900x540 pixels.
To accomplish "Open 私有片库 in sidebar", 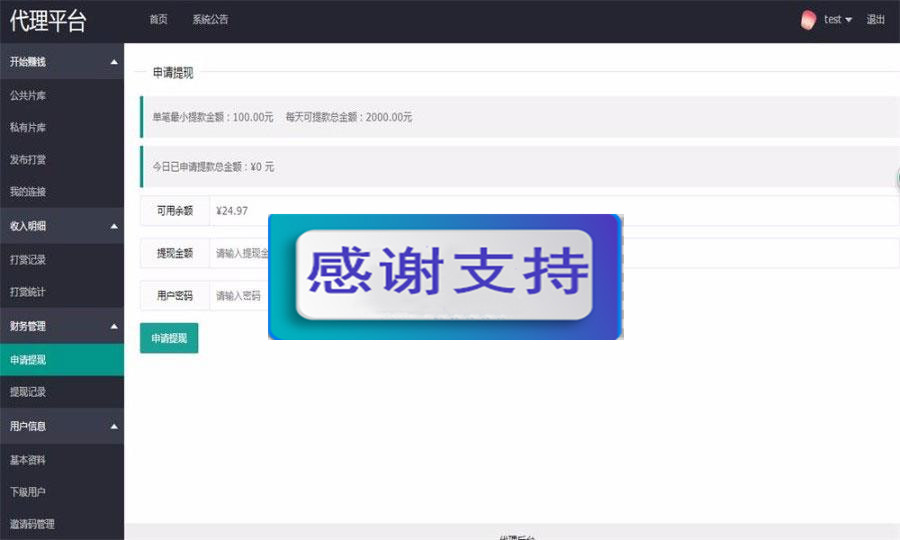I will point(62,127).
